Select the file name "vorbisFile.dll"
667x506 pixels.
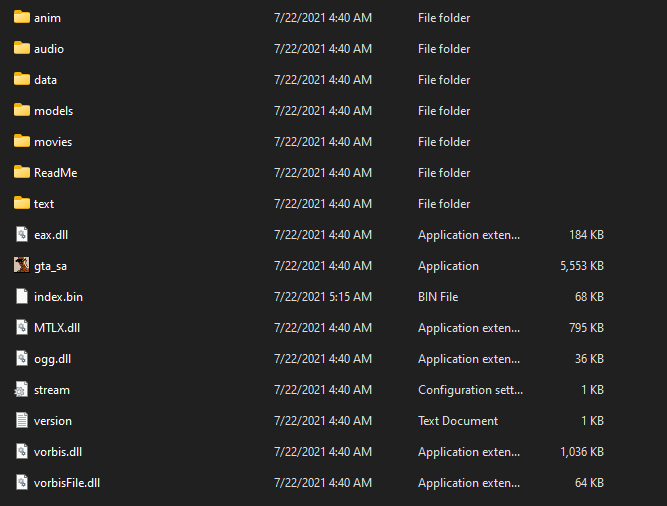[x=67, y=483]
